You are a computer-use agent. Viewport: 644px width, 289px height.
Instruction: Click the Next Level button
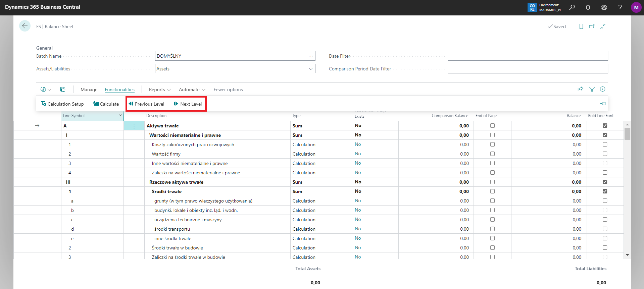click(188, 104)
